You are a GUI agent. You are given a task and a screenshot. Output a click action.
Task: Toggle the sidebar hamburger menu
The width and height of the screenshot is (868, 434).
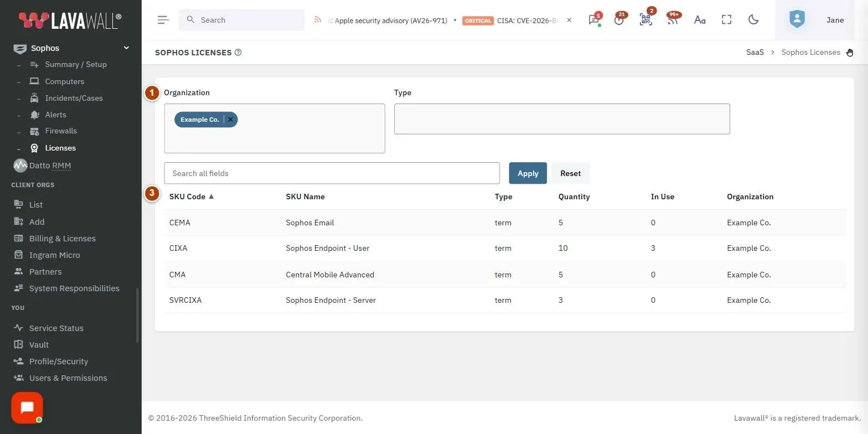[163, 20]
